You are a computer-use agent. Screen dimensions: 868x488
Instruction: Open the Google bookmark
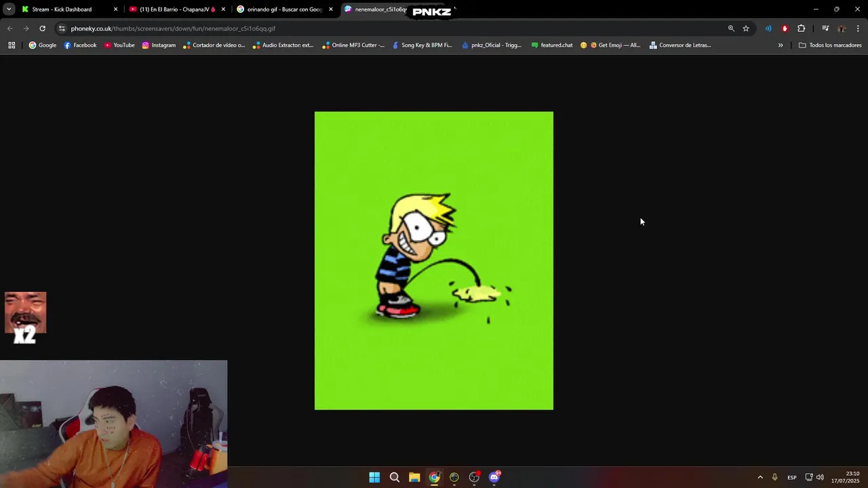(42, 45)
